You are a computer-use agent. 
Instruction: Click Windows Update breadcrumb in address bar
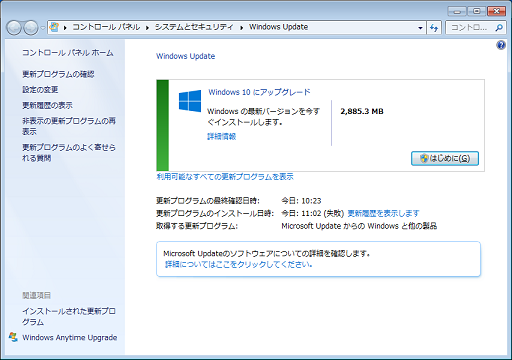tap(278, 27)
